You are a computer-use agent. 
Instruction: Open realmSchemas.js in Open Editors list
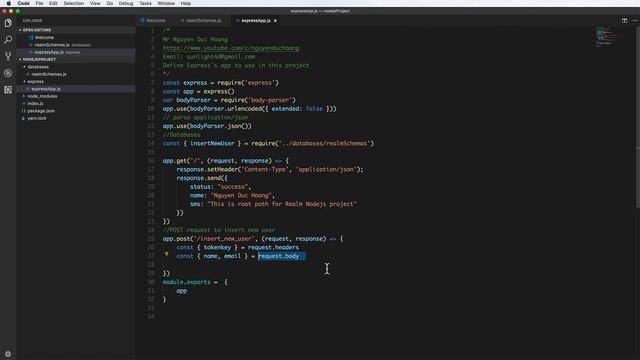52,45
